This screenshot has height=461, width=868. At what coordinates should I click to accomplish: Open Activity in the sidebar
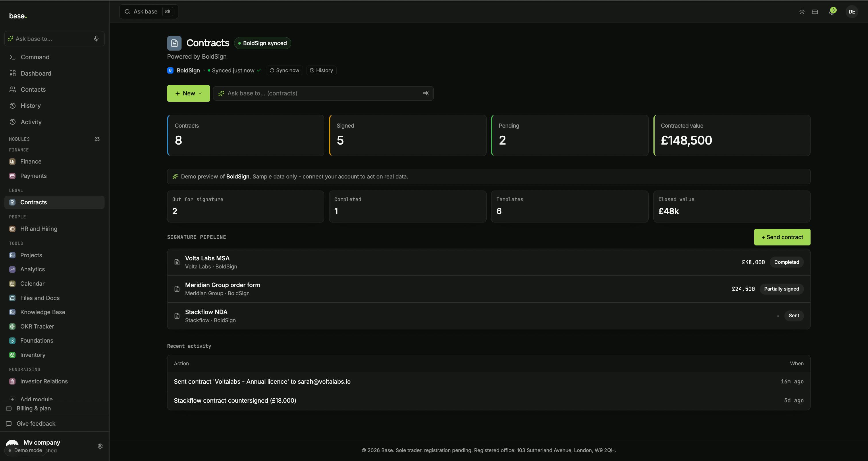point(54,122)
